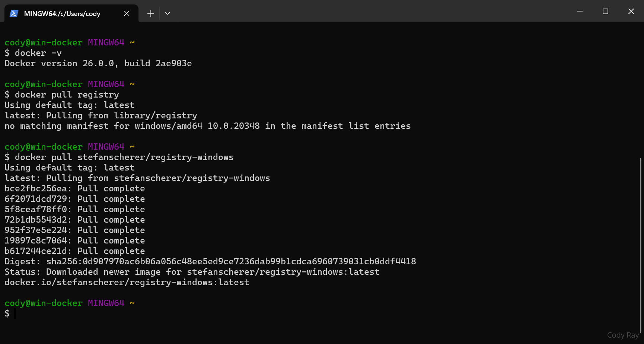
Task: Click the 'docker pull registry' command
Action: pyautogui.click(x=67, y=95)
